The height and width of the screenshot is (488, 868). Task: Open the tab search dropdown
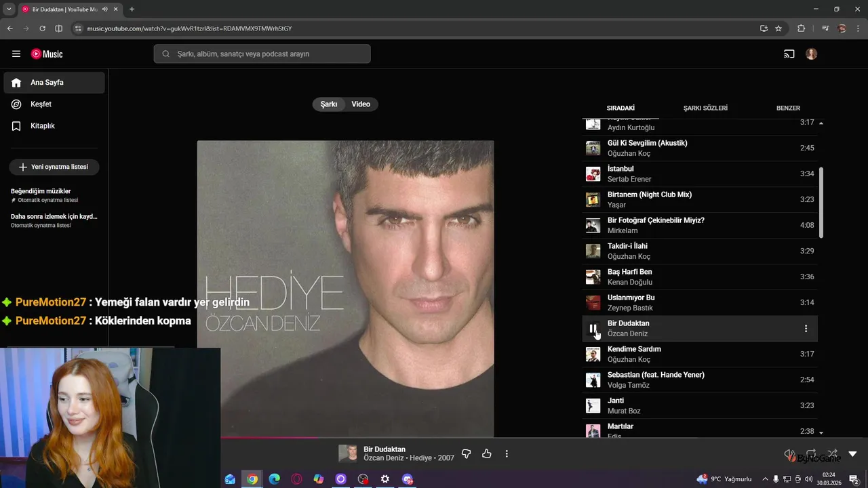[x=9, y=9]
